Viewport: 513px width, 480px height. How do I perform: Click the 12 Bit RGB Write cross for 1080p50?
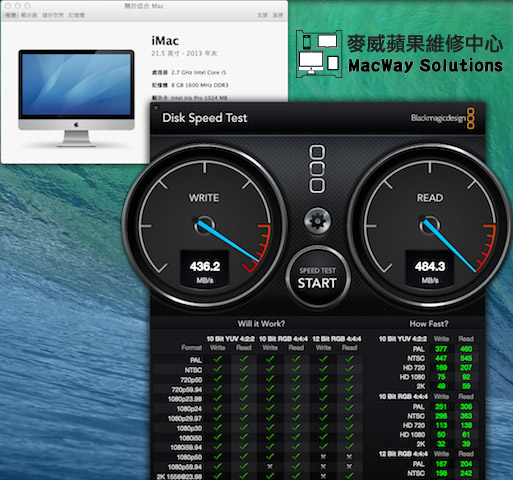[323, 457]
